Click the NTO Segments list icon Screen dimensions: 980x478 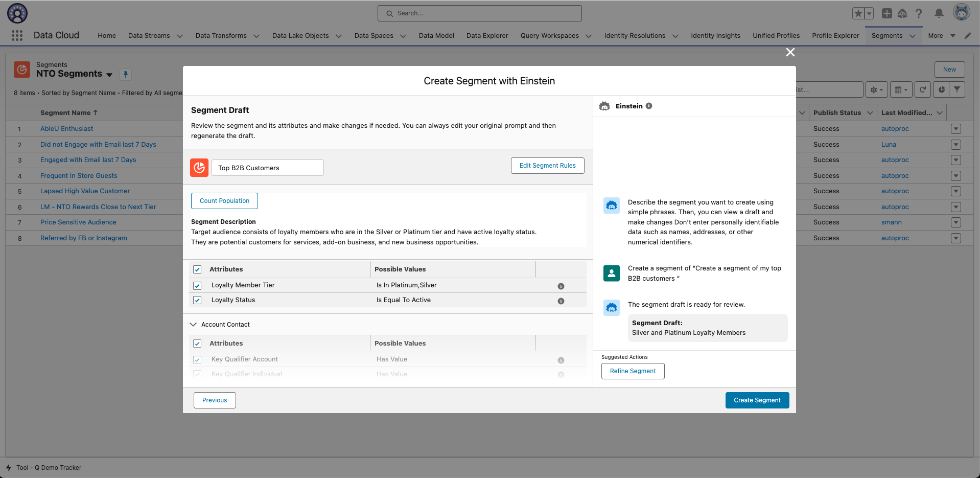tap(22, 70)
